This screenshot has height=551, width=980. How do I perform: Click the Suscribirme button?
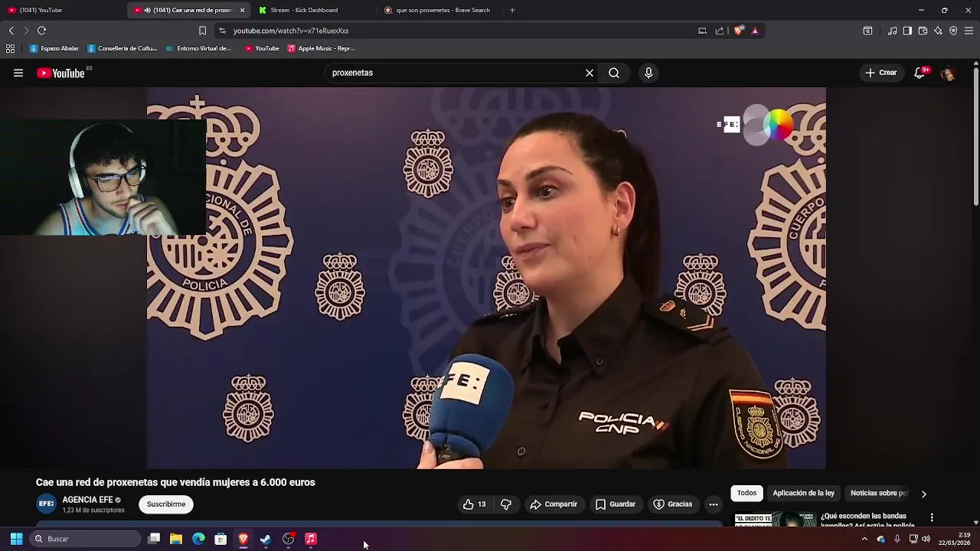click(x=166, y=504)
